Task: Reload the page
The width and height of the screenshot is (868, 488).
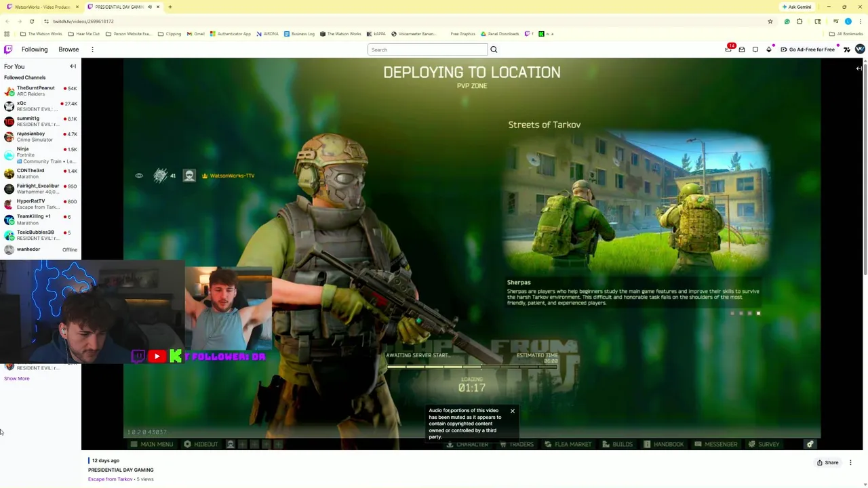Action: click(x=32, y=21)
